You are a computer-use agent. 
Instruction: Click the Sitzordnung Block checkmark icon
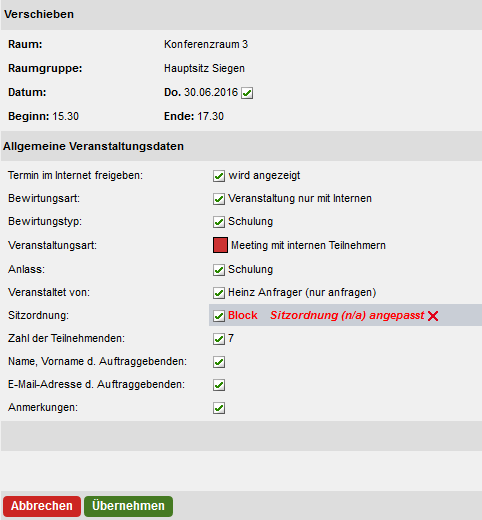(219, 316)
